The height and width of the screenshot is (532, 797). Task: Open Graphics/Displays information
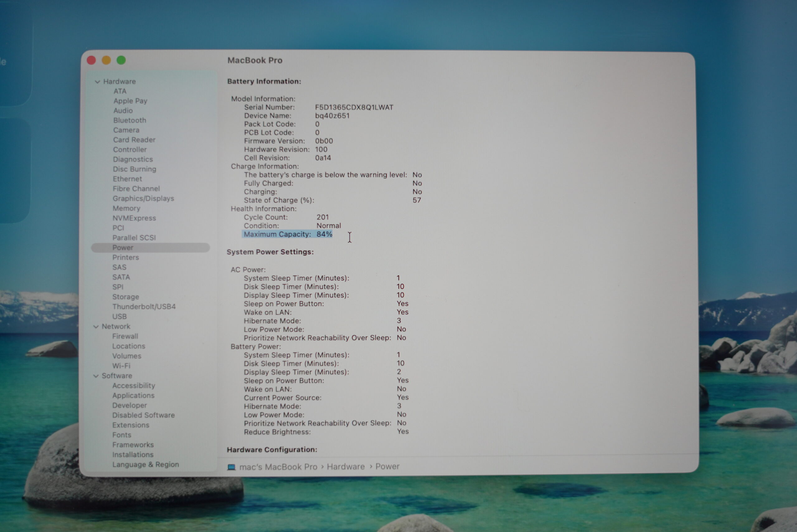tap(143, 199)
